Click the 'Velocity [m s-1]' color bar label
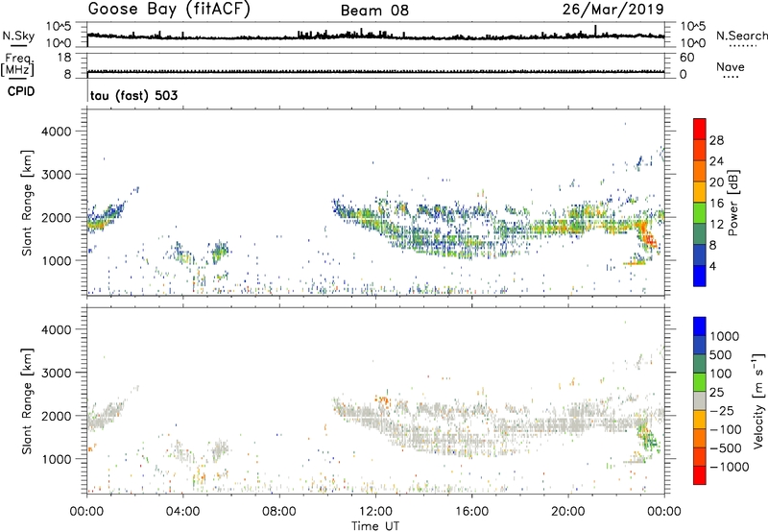The width and height of the screenshot is (768, 532). (x=758, y=400)
